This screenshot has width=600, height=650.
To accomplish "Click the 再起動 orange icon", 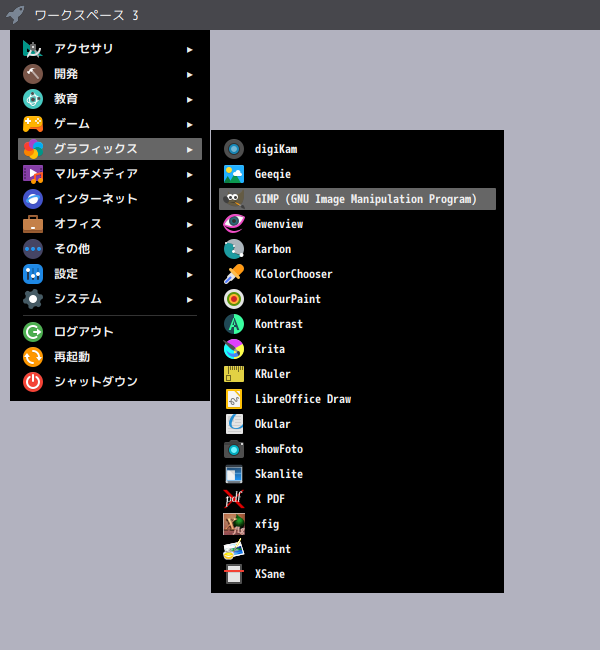I will [33, 357].
